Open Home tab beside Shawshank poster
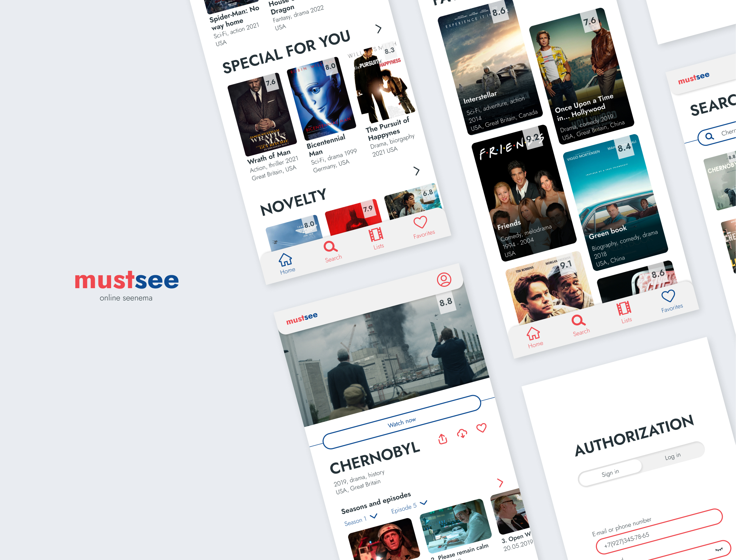 coord(534,334)
